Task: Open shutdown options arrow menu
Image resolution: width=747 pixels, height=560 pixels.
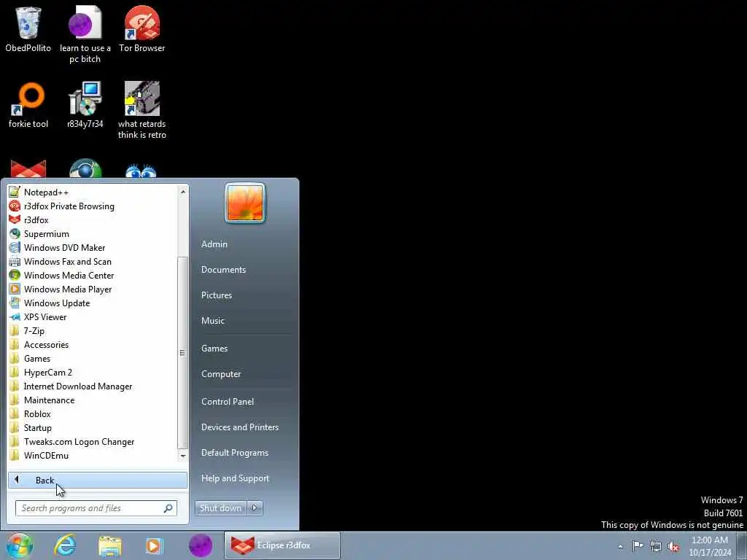Action: [x=255, y=508]
